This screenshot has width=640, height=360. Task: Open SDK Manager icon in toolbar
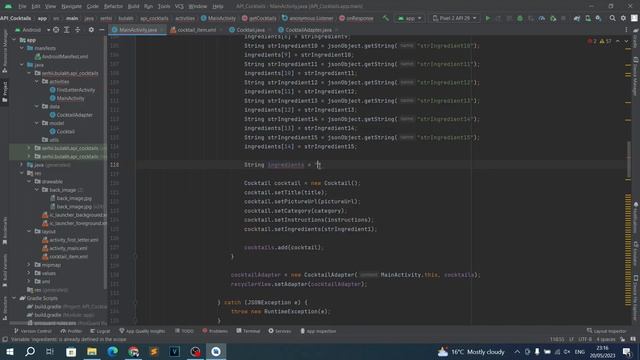598,18
